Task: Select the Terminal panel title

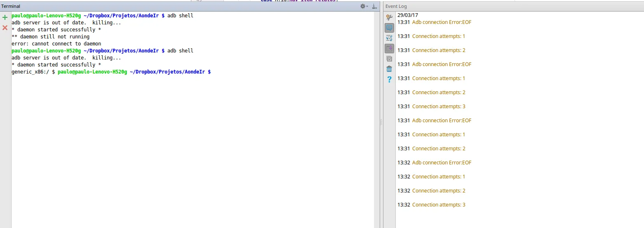Action: [x=11, y=6]
